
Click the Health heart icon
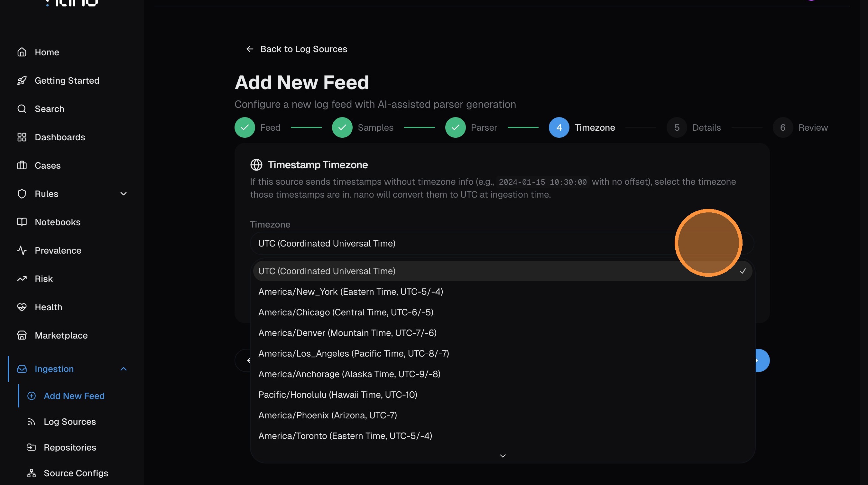(x=22, y=307)
